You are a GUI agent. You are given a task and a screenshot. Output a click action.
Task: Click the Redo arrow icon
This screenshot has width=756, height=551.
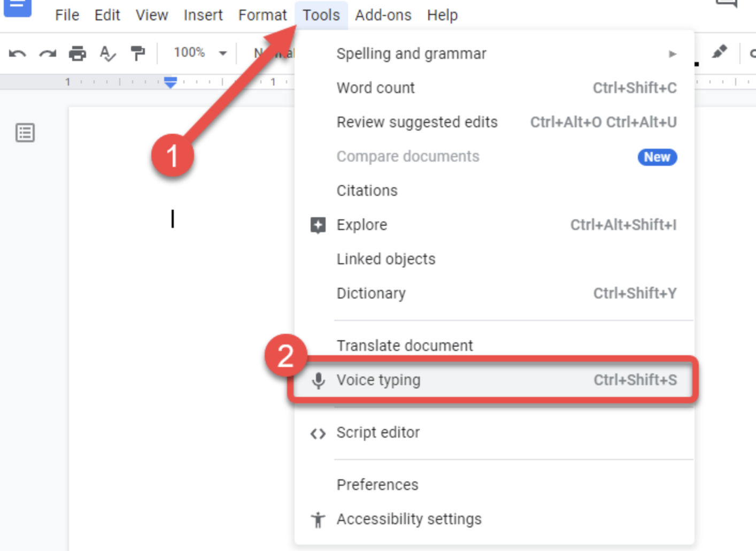[48, 53]
